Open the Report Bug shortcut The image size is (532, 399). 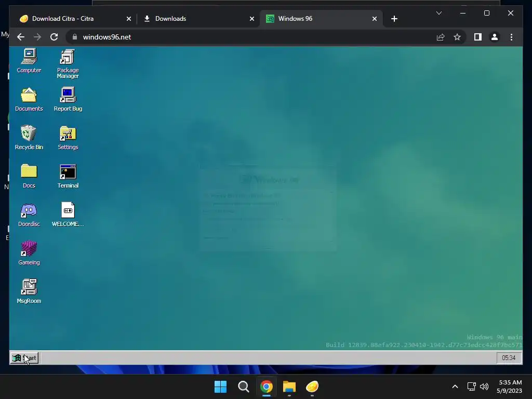click(x=68, y=99)
